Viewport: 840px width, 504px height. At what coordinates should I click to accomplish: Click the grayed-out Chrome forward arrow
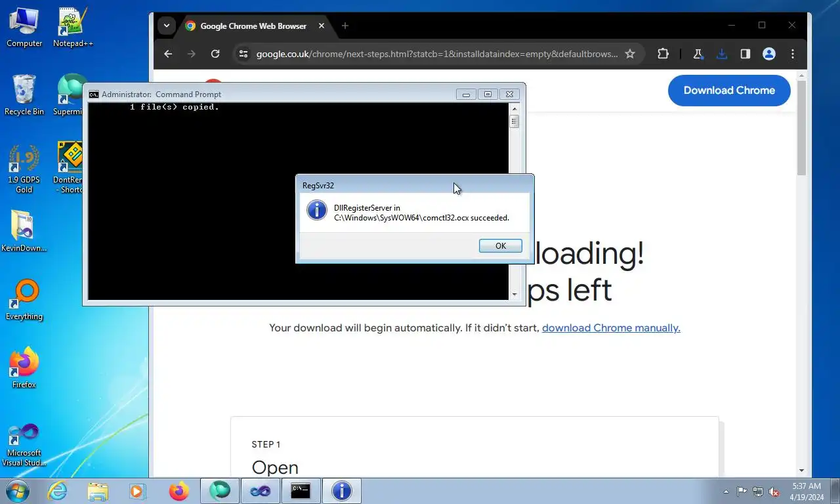pyautogui.click(x=192, y=54)
